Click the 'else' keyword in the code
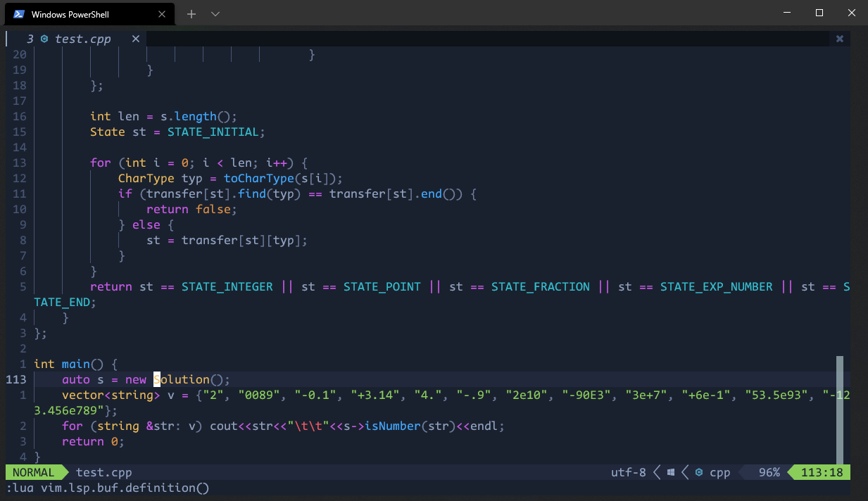 coord(146,224)
